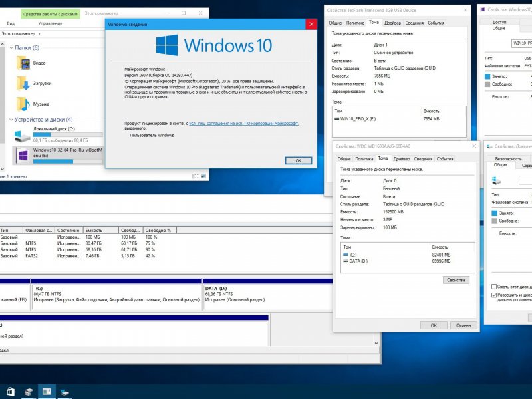Open Сведения tab in WDC WD1600AAJS properties
This screenshot has width=532, height=399.
pos(423,159)
